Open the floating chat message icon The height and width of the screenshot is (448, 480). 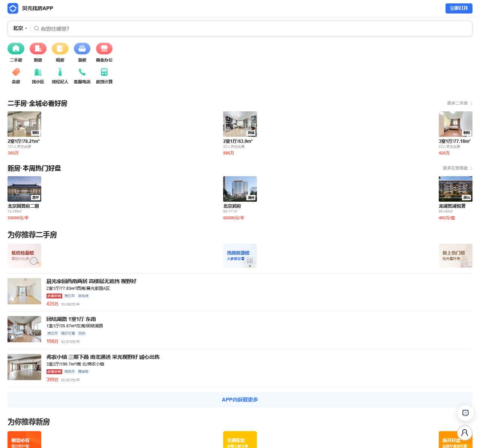click(x=465, y=413)
